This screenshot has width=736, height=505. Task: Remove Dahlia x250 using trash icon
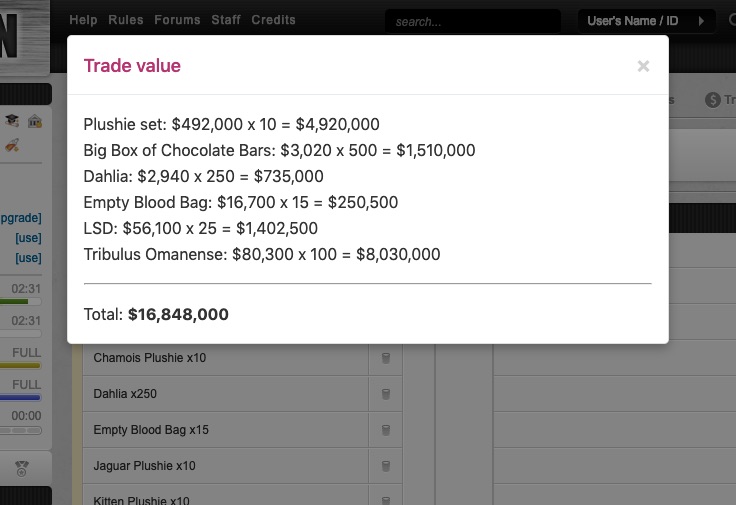point(386,394)
